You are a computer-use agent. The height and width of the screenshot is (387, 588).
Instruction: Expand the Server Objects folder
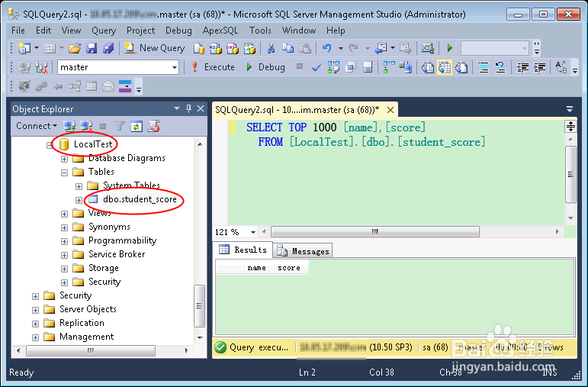(35, 310)
